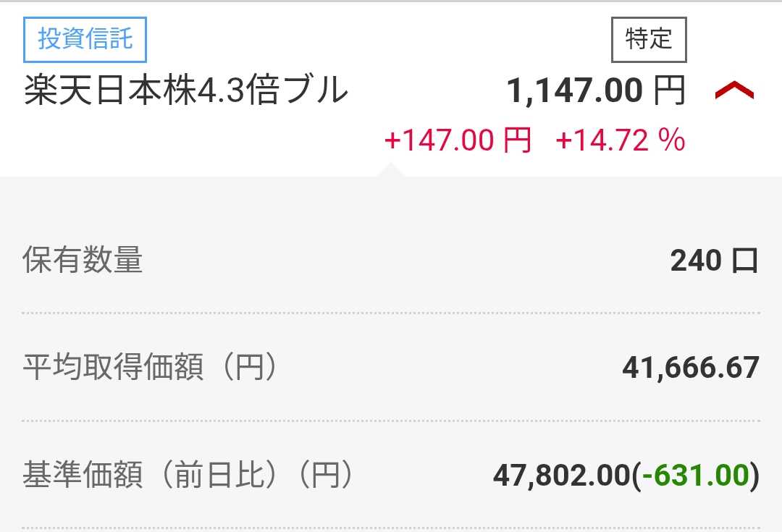Click dotted divider below 保有数量 row
Screen dimensions: 782x532
pos(391,313)
